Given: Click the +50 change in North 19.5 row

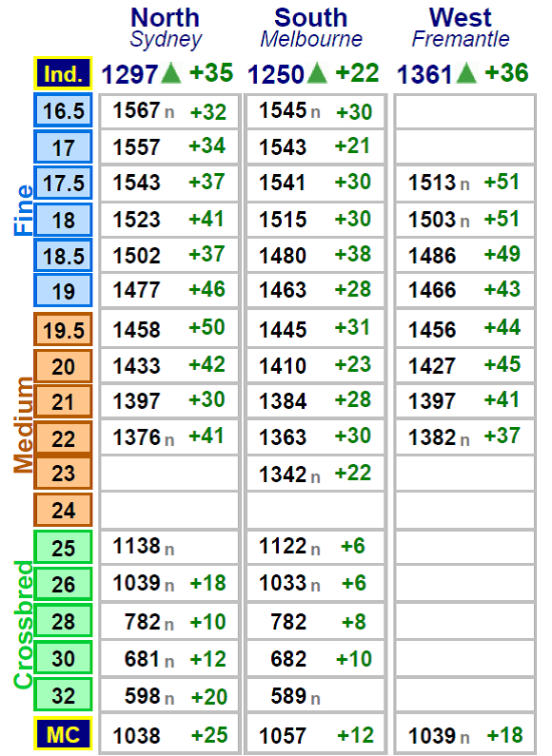Looking at the screenshot, I should 207,327.
